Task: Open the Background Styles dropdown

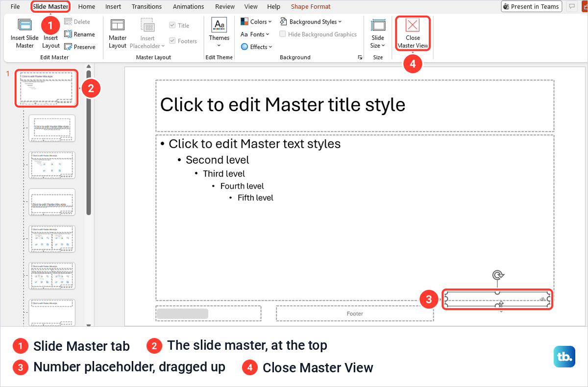Action: point(311,22)
